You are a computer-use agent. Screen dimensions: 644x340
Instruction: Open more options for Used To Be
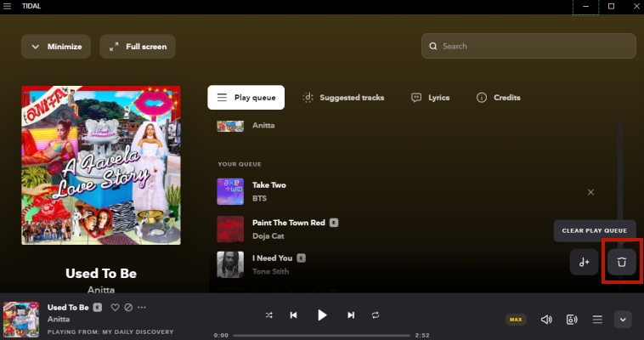[x=142, y=307]
